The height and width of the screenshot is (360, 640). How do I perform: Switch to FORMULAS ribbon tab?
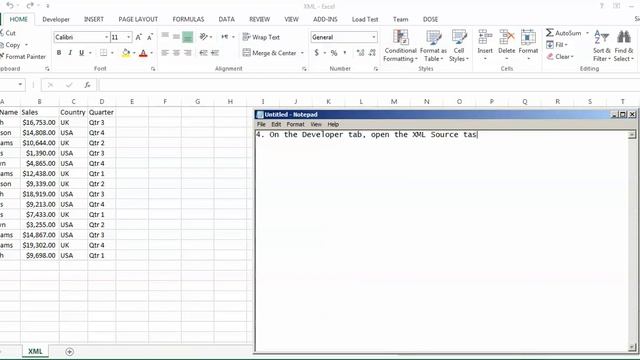[x=188, y=19]
